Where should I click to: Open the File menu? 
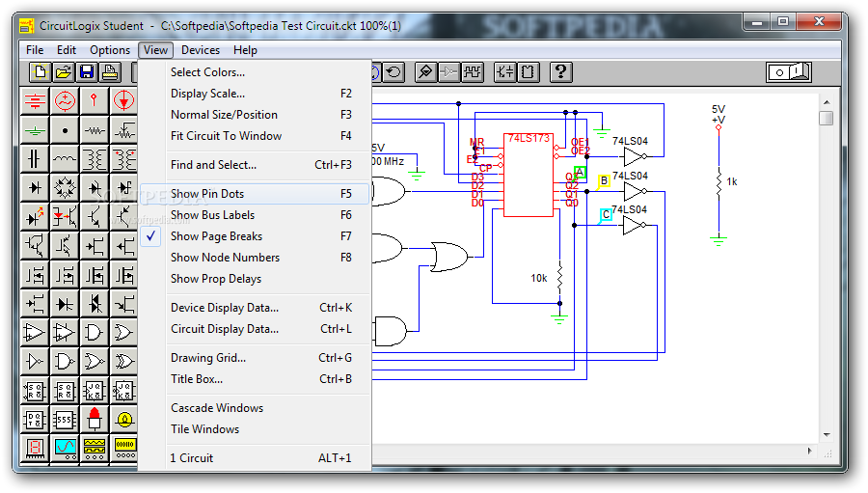pos(35,50)
